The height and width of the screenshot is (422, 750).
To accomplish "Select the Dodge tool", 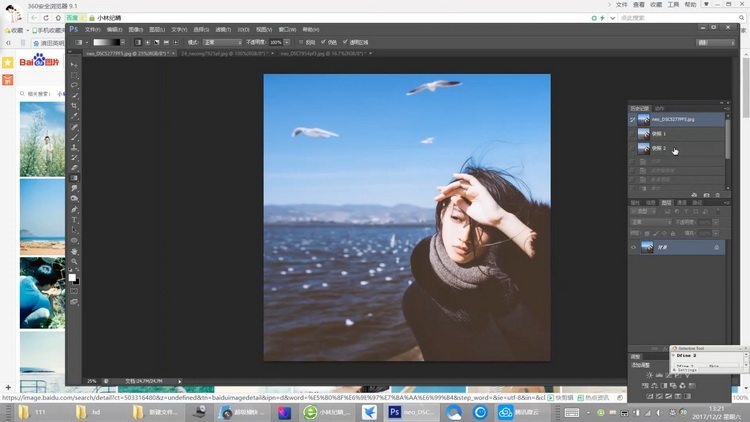I will (74, 199).
